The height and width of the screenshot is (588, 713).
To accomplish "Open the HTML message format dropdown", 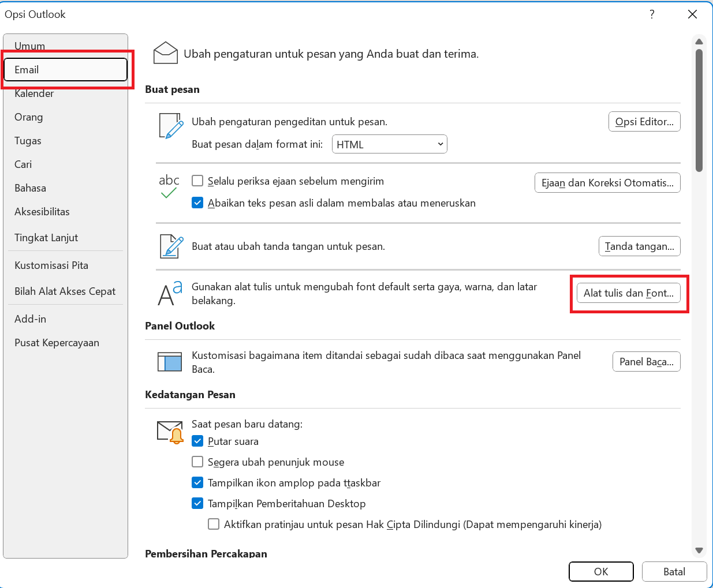I will [x=389, y=144].
